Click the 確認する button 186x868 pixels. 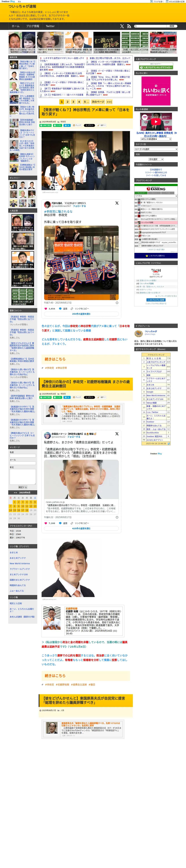[x=23, y=487]
